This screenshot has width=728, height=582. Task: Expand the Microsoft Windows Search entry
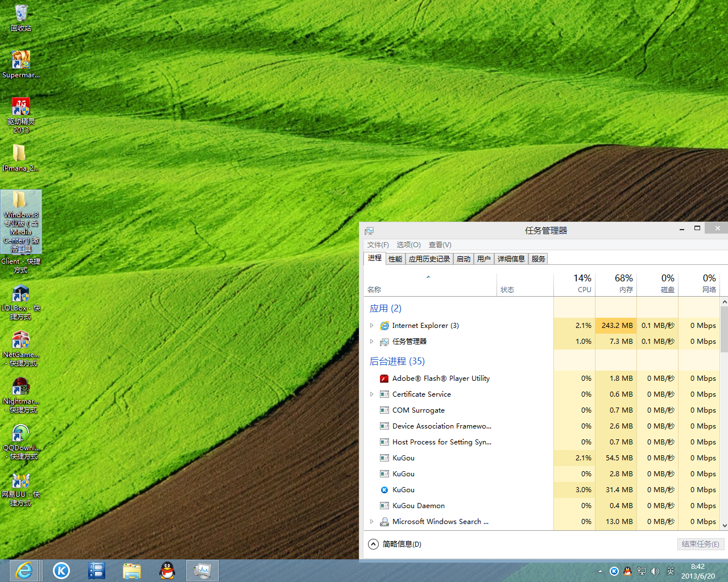pos(372,522)
